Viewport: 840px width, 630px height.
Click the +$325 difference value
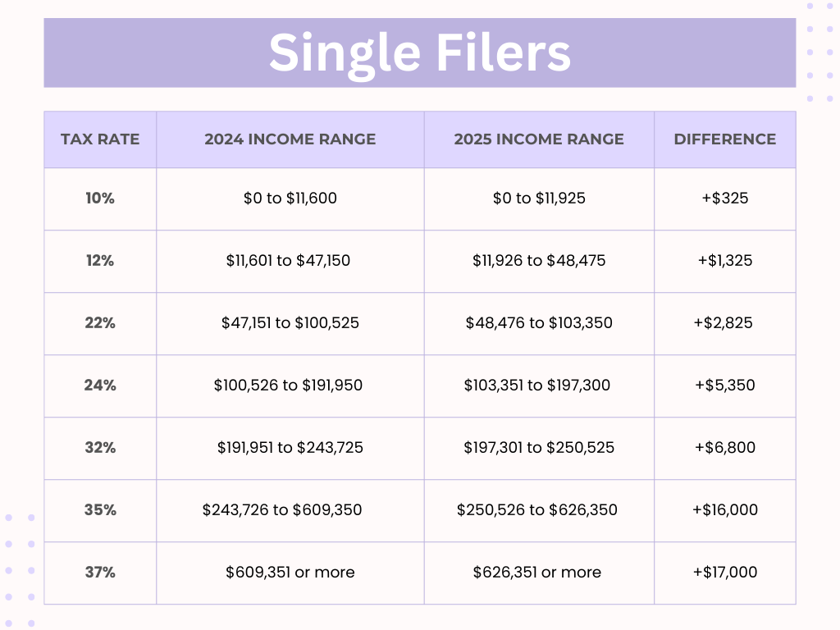point(724,199)
